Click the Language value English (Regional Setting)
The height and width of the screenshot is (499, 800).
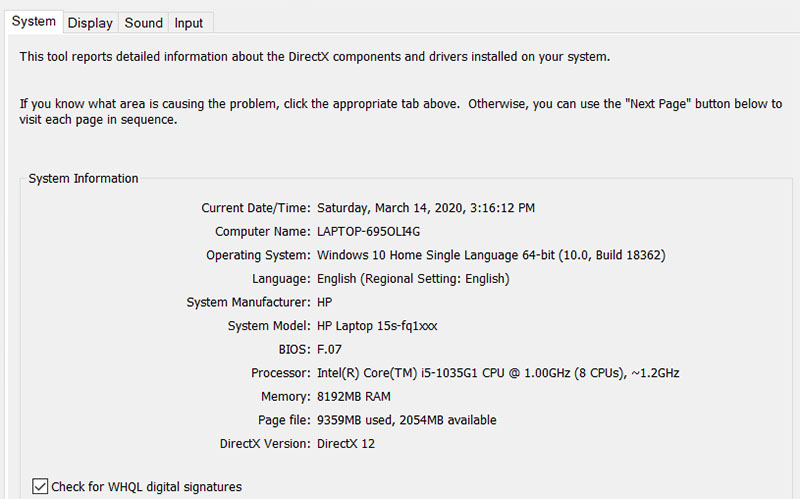coord(413,279)
